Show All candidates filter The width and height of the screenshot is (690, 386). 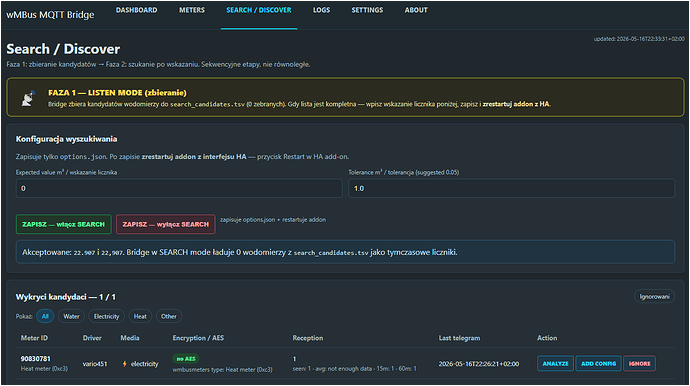45,316
